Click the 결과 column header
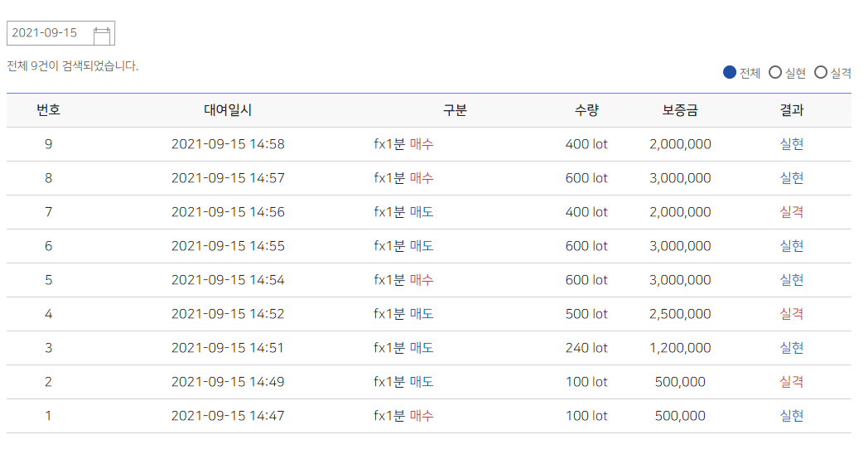Screen dimensions: 868x449 click(x=791, y=110)
